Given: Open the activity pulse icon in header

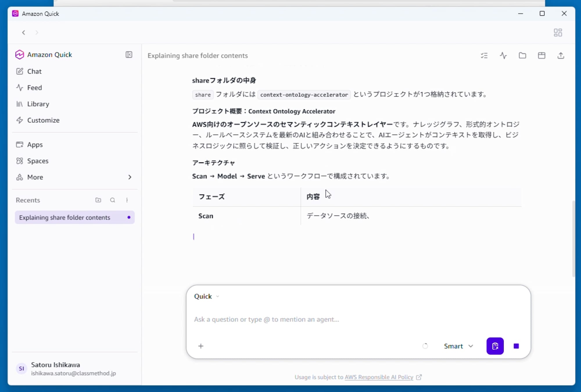Looking at the screenshot, I should (x=503, y=55).
